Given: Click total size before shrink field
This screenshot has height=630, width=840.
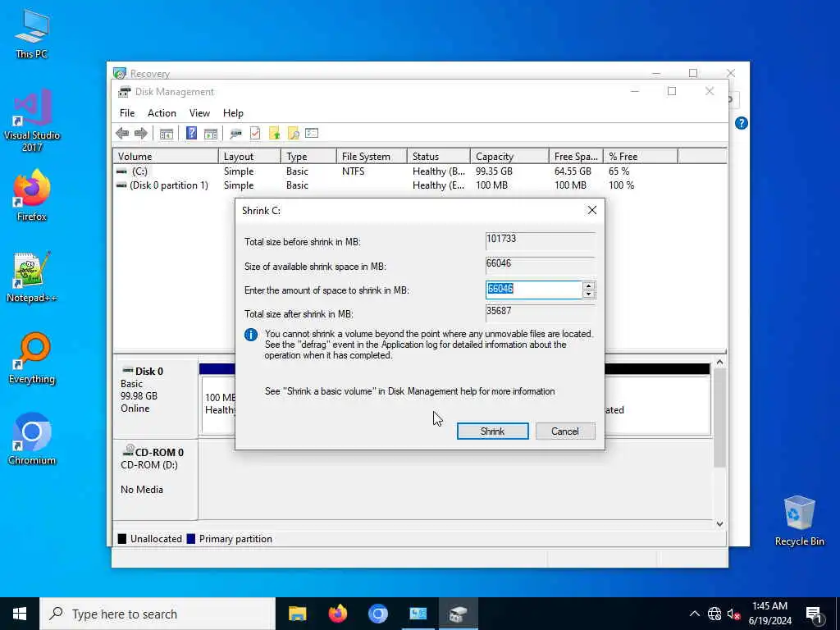Looking at the screenshot, I should (x=540, y=240).
